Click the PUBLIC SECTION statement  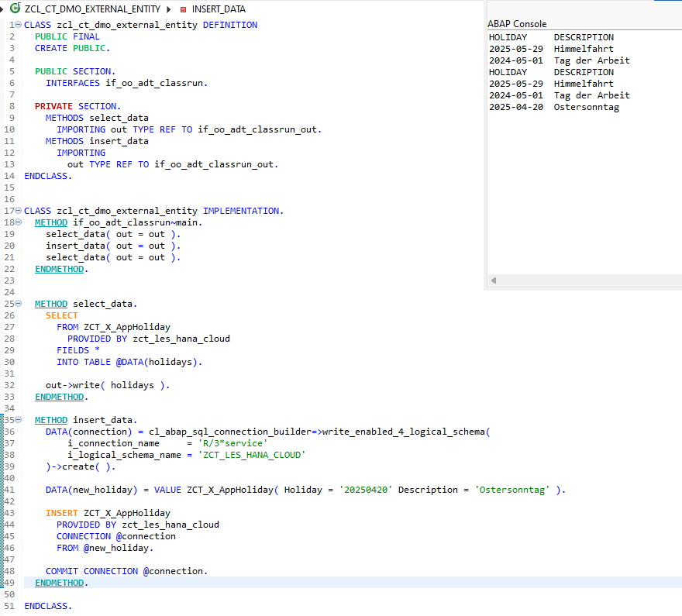(x=75, y=71)
